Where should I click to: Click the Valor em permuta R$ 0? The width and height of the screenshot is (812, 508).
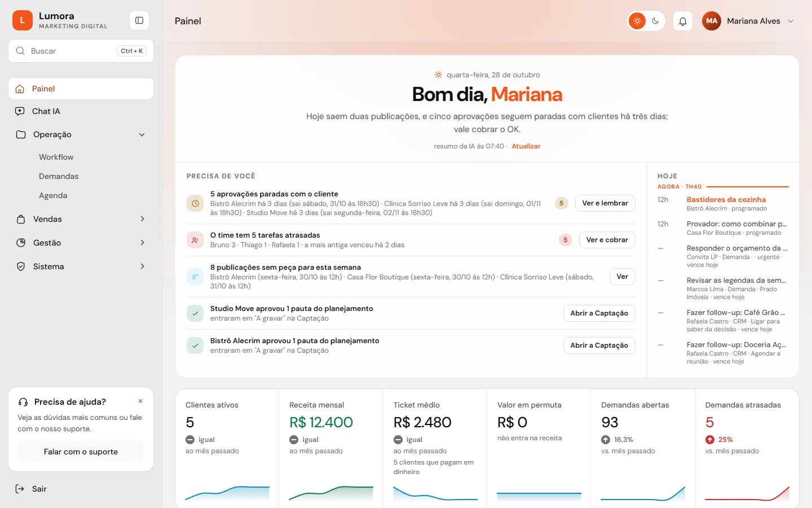click(512, 422)
